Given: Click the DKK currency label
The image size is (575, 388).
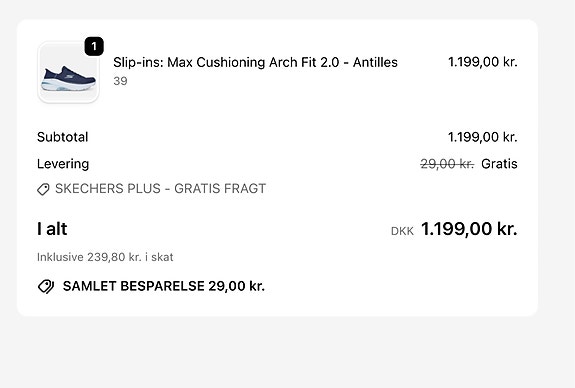Looking at the screenshot, I should click(402, 231).
